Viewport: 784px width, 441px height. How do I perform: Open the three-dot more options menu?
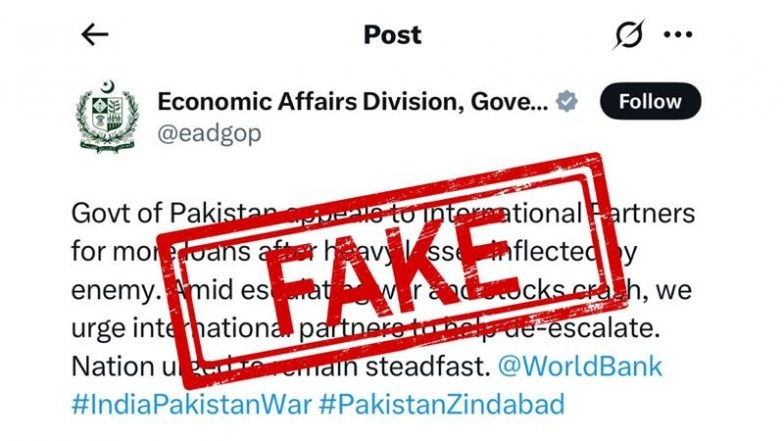point(678,34)
